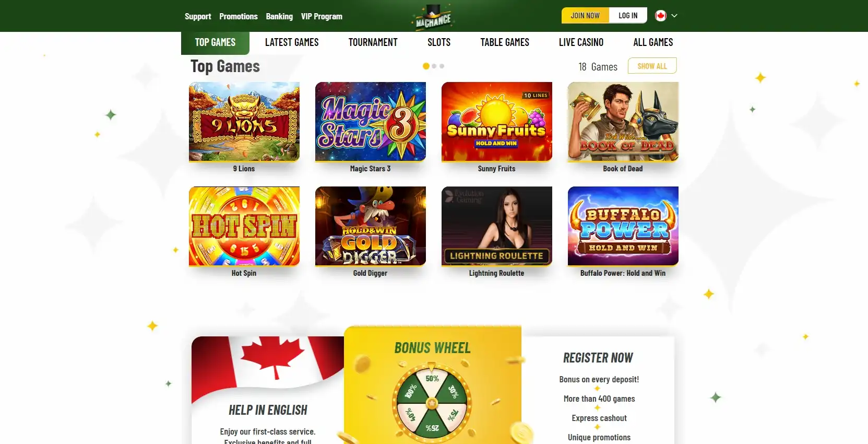The image size is (868, 444).
Task: Play Buffalo Power: Hold and Win
Action: [623, 226]
